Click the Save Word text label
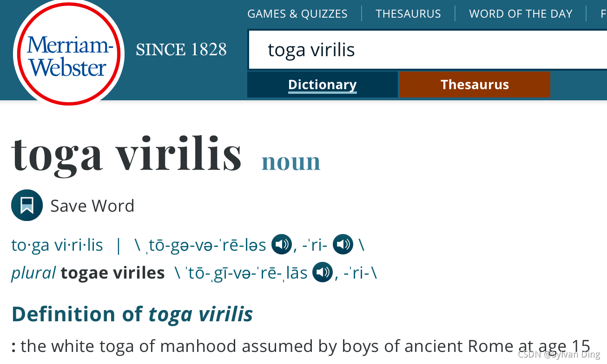The width and height of the screenshot is (607, 364). click(92, 205)
